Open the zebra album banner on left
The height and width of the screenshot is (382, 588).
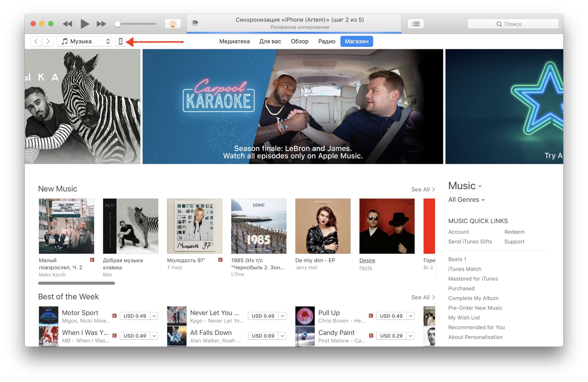click(82, 107)
